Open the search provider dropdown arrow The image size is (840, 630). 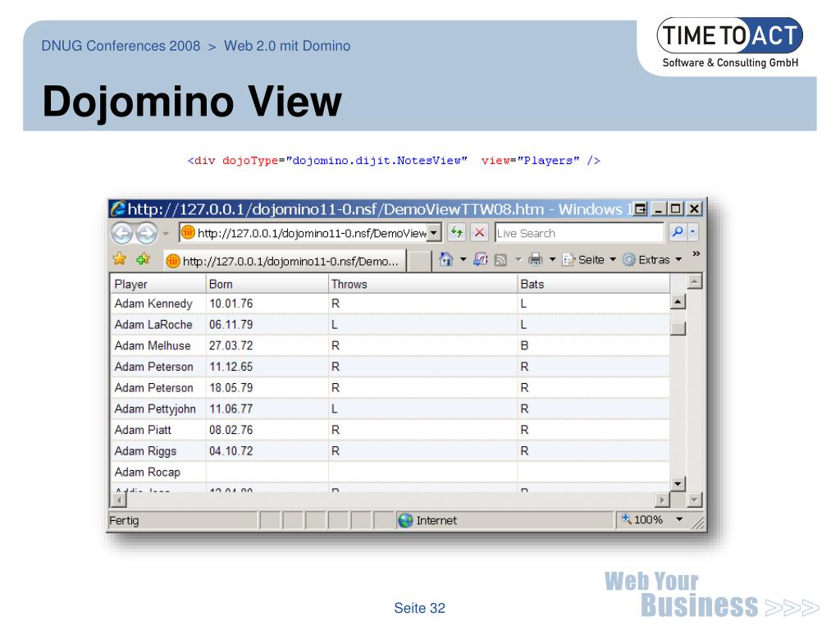[x=692, y=232]
